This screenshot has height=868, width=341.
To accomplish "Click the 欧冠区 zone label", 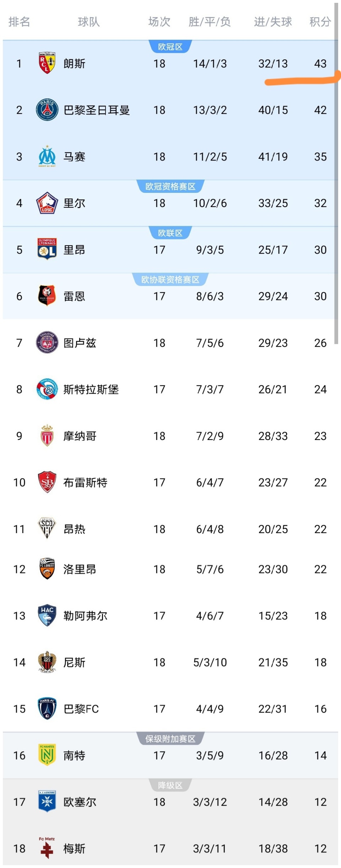I will coord(170,47).
